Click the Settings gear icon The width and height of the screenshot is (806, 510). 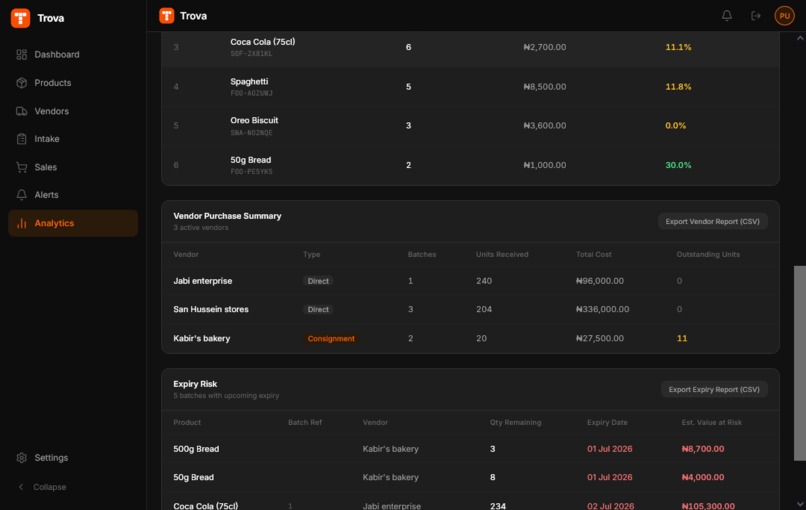(22, 458)
